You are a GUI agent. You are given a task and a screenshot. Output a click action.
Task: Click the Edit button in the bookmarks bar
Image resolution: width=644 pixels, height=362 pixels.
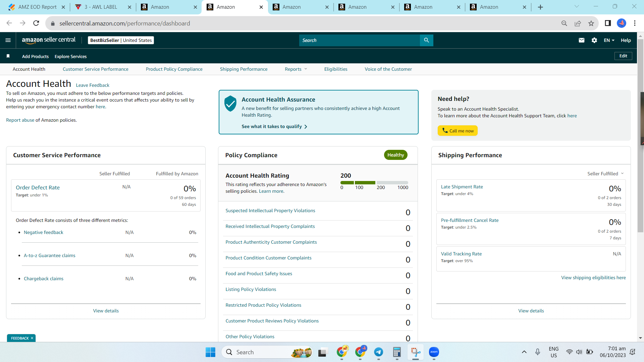[x=623, y=56]
